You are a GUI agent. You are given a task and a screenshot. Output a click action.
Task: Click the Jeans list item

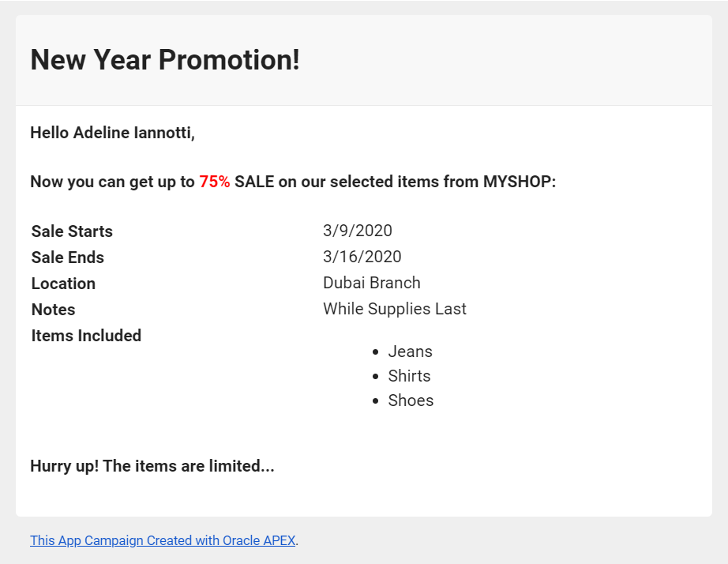pos(411,352)
